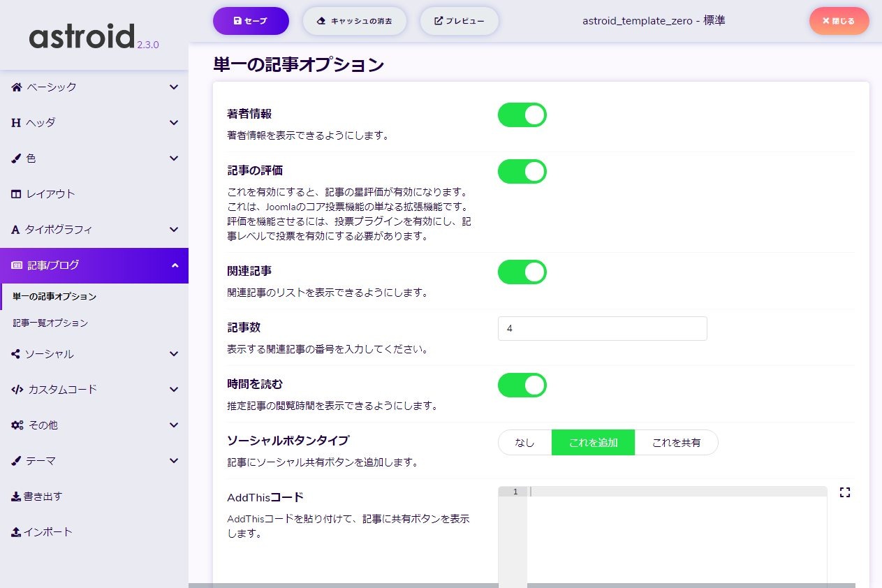Click the brush icon beside 色
This screenshot has width=882, height=588.
pos(17,159)
